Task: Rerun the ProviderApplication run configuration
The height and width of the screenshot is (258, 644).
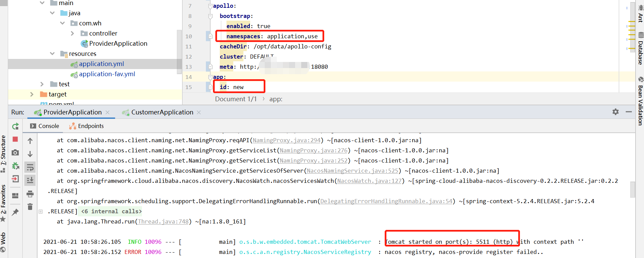Action: click(15, 126)
